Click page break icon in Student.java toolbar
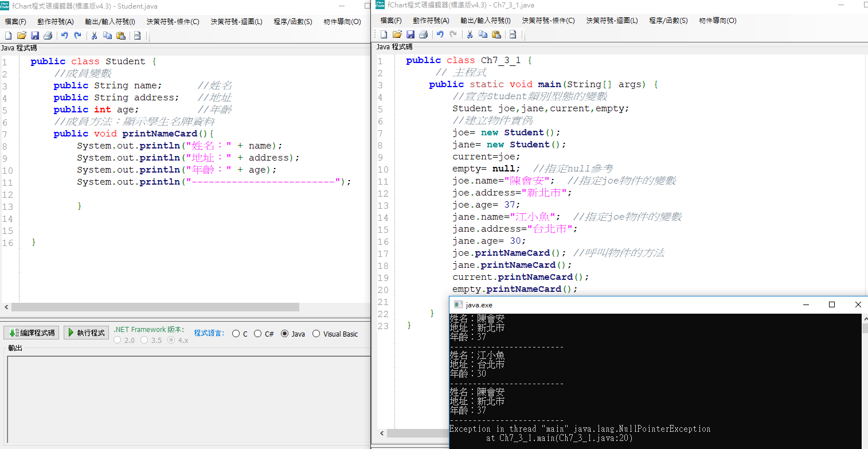Image resolution: width=868 pixels, height=449 pixels. 137,36
